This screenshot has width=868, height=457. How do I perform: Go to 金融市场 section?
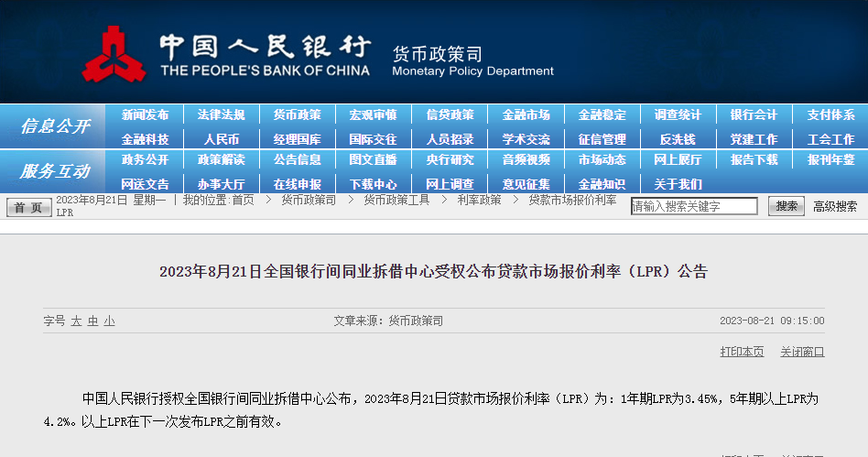tap(526, 114)
